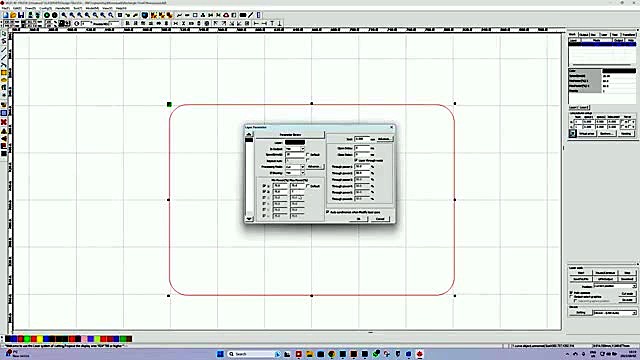Click the Open Delay input field
The image size is (640, 360).
pos(362,148)
